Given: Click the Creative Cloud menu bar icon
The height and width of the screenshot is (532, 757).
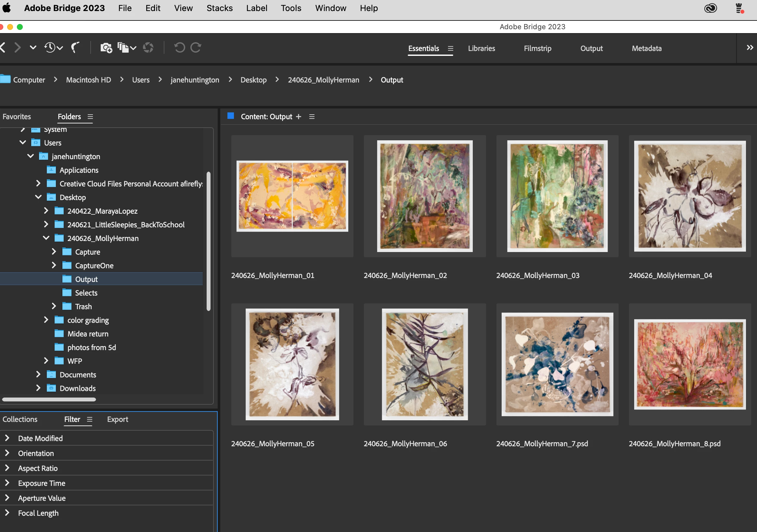Looking at the screenshot, I should pyautogui.click(x=710, y=8).
